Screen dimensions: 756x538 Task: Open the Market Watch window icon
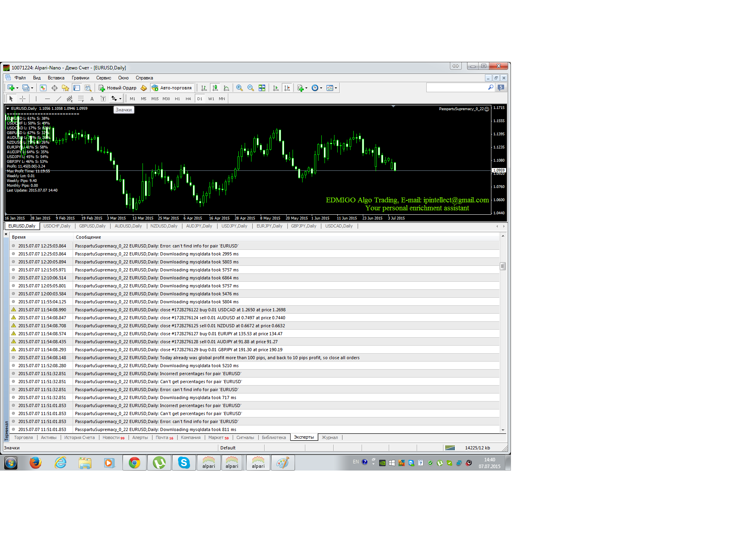pyautogui.click(x=43, y=88)
